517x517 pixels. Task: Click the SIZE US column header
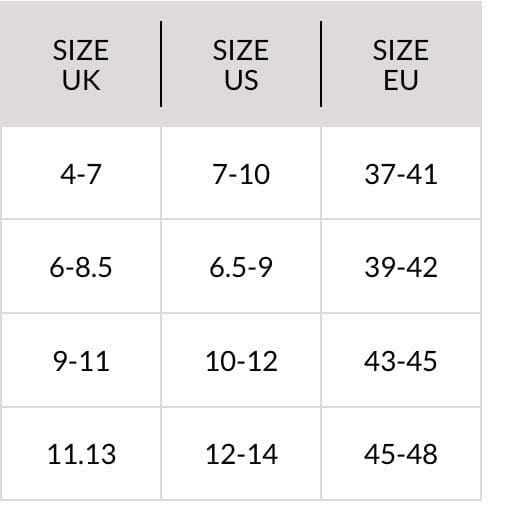point(241,64)
